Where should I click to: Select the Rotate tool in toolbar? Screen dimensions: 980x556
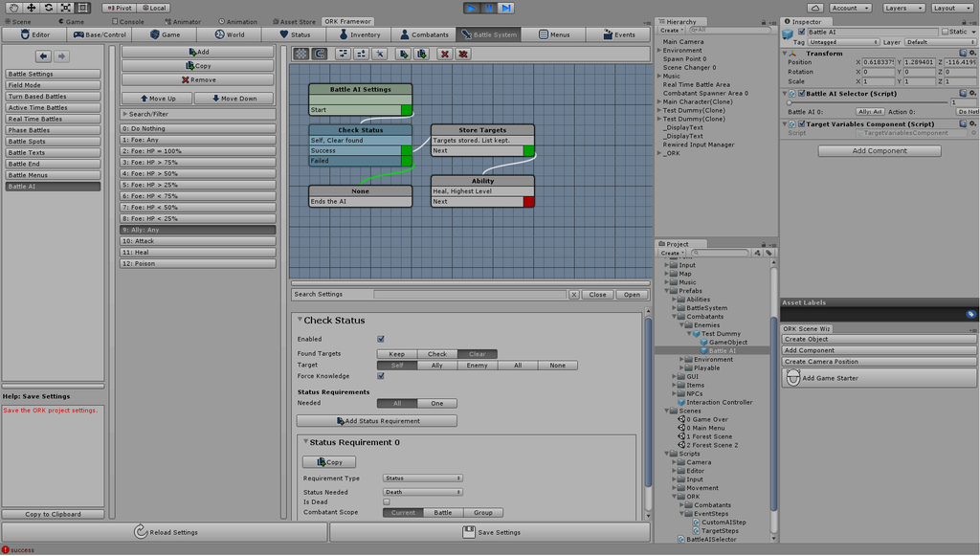click(48, 8)
